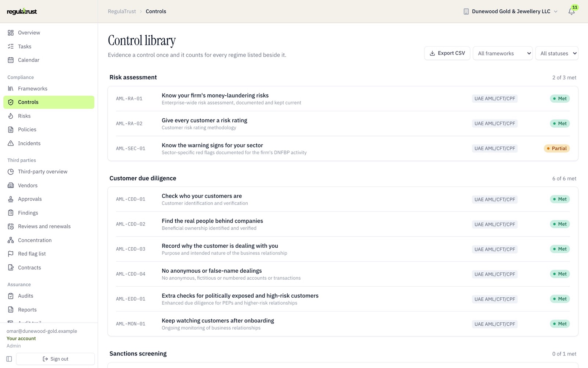Click the building icon beside company name
This screenshot has height=368, width=588.
click(x=466, y=11)
